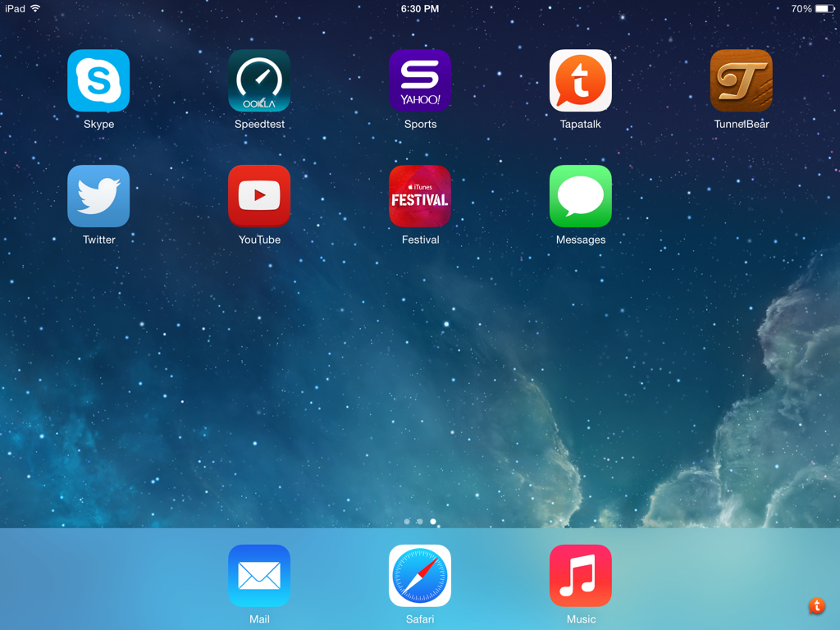Go to the second home screen page dot
840x630 pixels.
click(420, 521)
